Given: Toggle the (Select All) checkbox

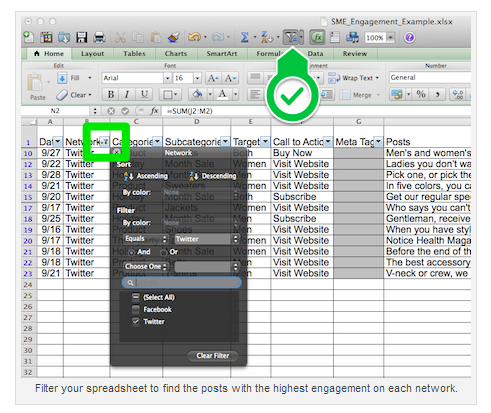Looking at the screenshot, I should [x=136, y=297].
